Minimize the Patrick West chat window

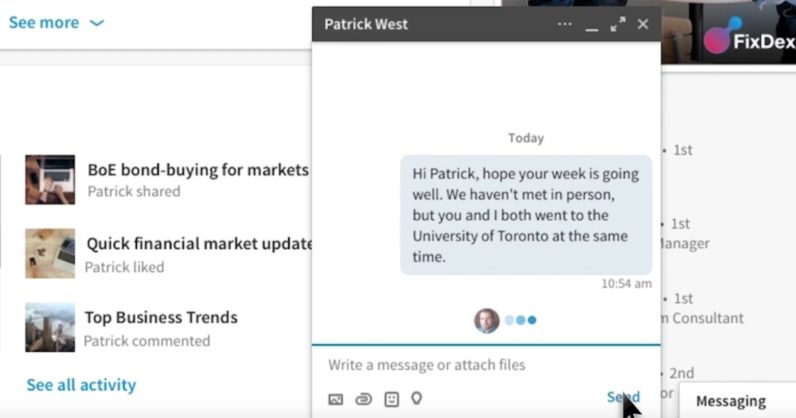[592, 26]
